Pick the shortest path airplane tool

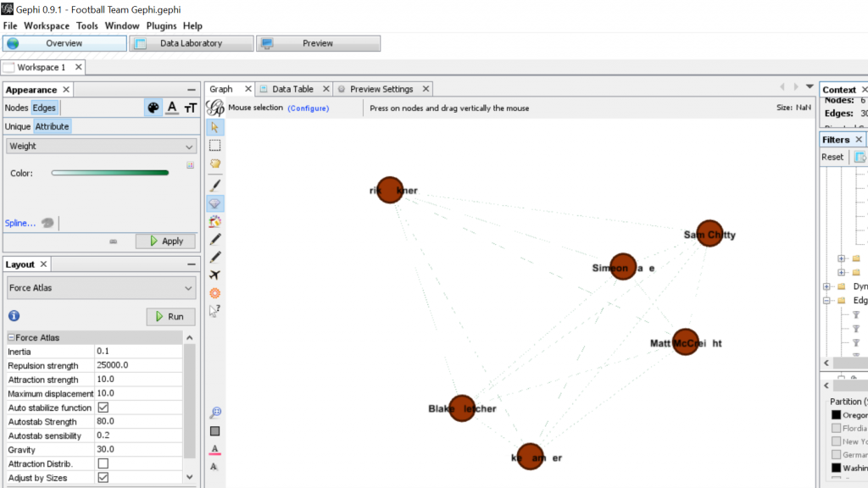click(x=215, y=274)
